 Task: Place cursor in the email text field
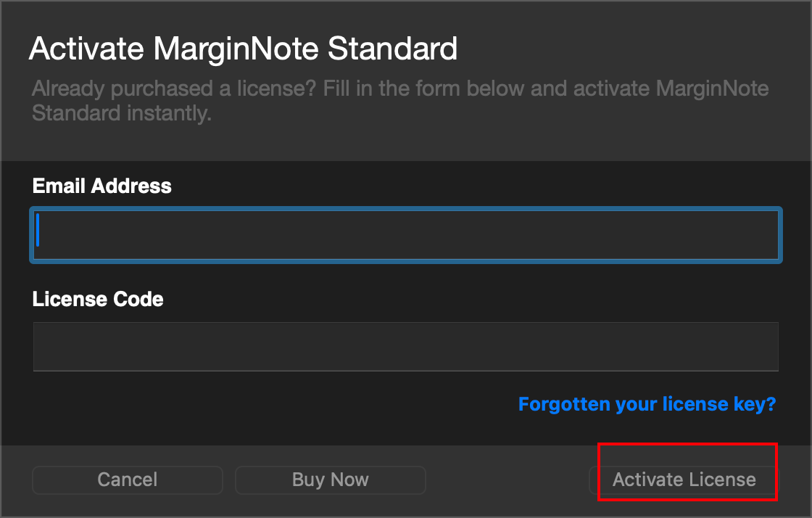405,235
